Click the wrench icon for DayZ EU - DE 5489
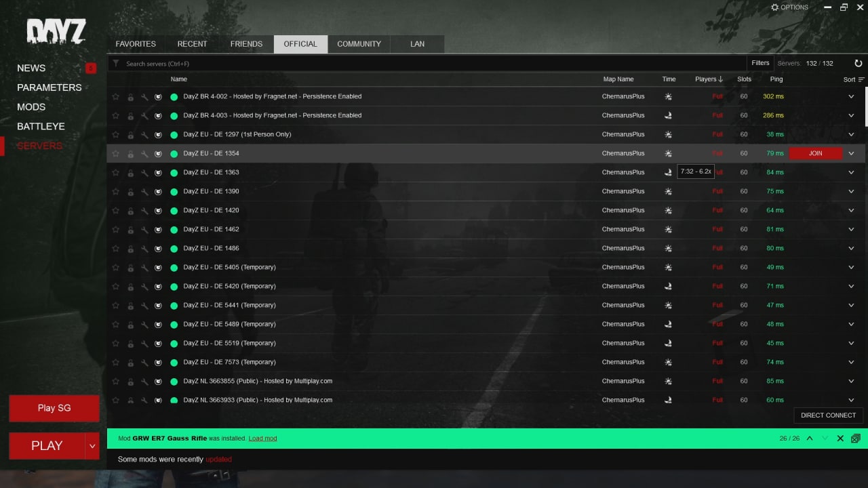The image size is (868, 488). pos(144,324)
